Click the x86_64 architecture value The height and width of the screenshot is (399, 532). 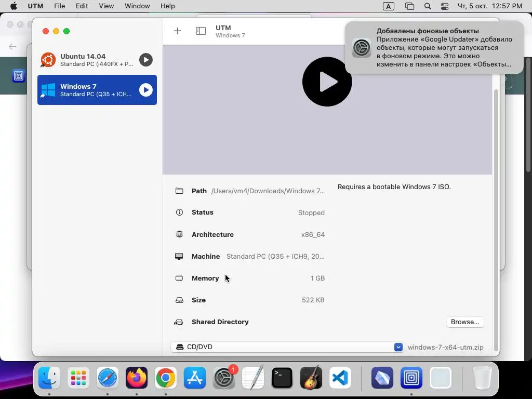click(x=313, y=235)
